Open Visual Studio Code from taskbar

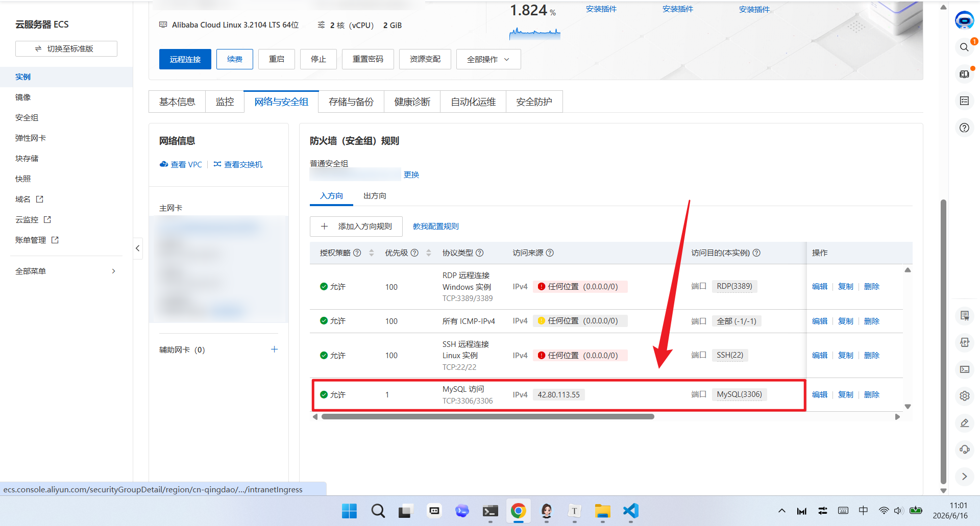point(631,511)
